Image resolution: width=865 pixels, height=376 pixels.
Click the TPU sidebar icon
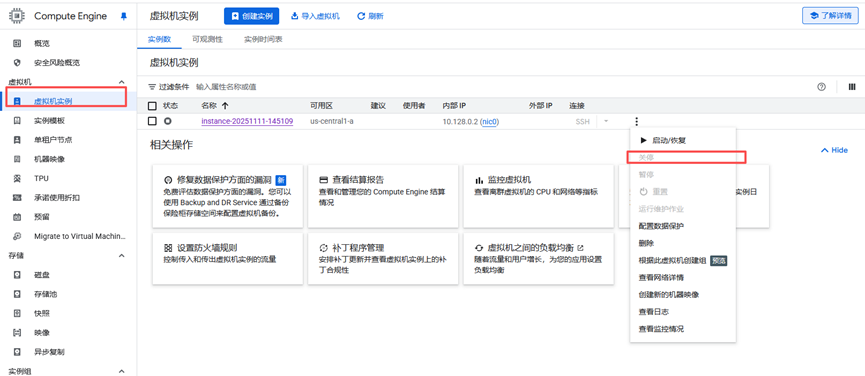pos(17,179)
